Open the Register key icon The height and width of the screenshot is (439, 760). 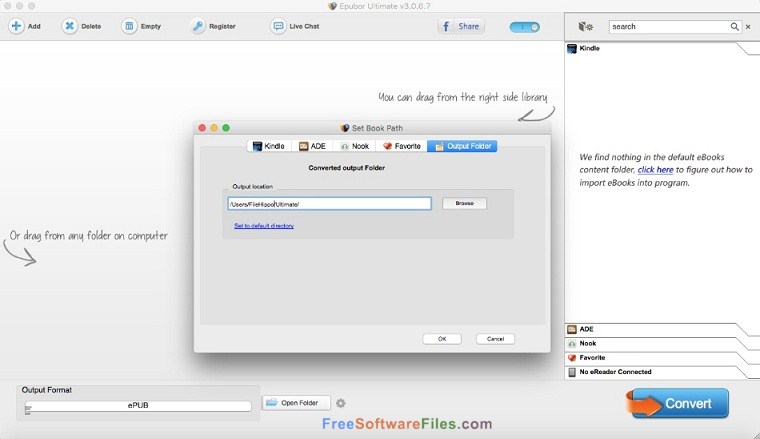pos(198,26)
